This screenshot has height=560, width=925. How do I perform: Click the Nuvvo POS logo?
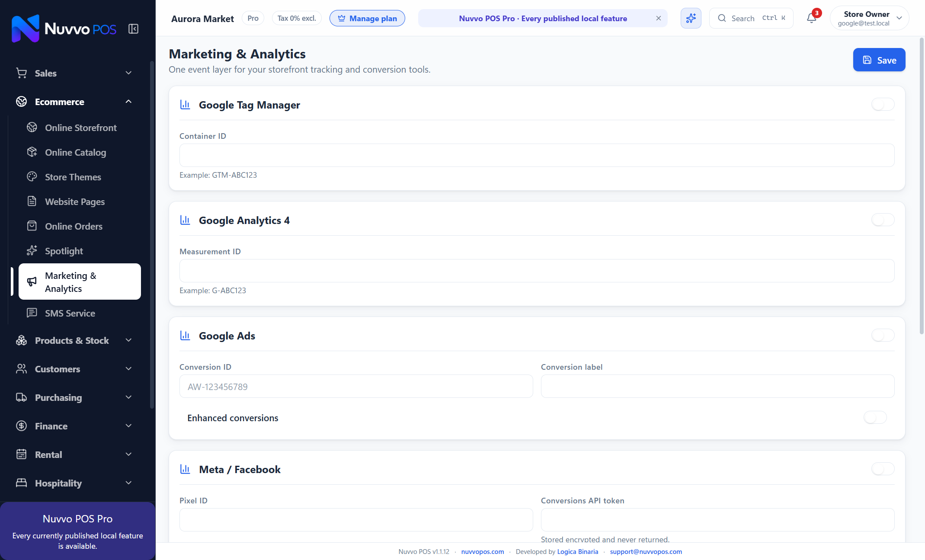[x=64, y=29]
